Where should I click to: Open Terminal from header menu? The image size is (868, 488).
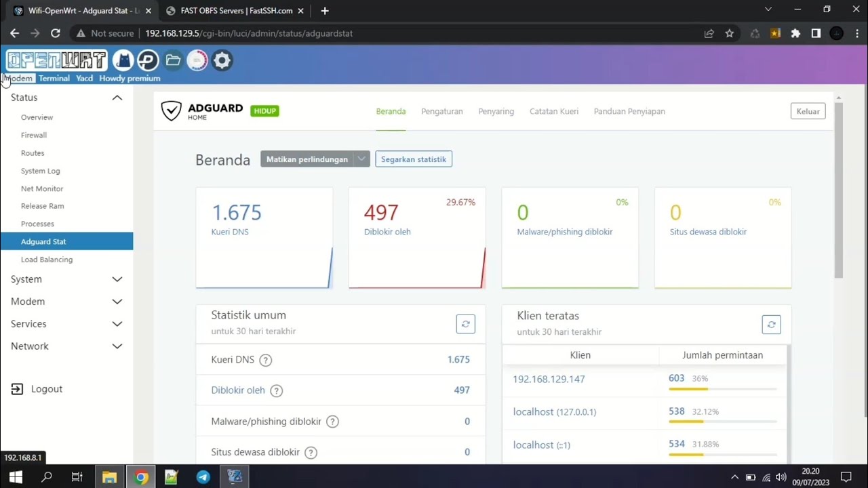coord(54,79)
